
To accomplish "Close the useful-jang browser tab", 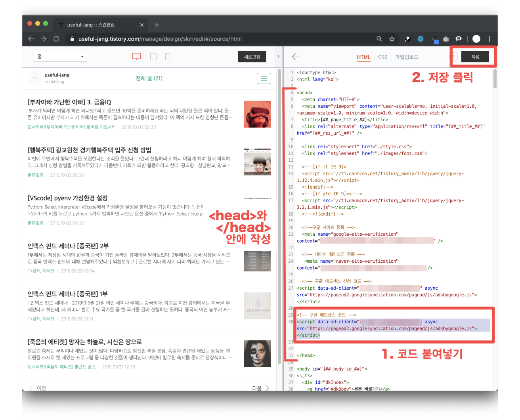I will click(x=142, y=25).
